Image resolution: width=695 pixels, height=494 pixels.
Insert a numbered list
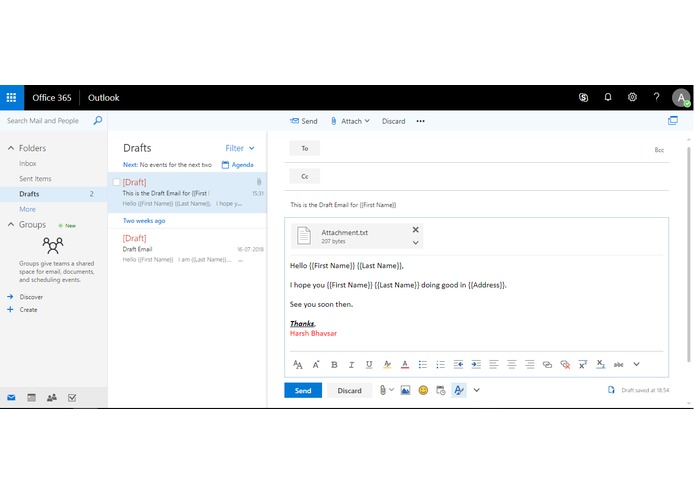pyautogui.click(x=440, y=364)
